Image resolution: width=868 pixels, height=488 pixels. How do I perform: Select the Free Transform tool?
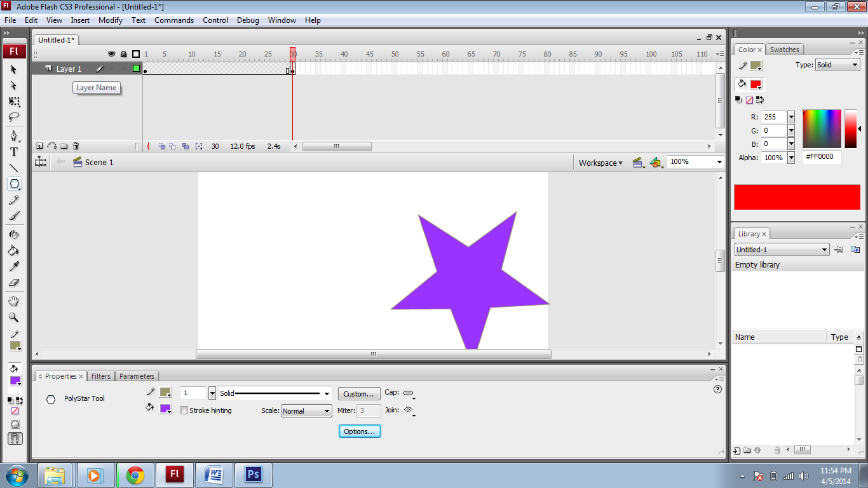[13, 102]
